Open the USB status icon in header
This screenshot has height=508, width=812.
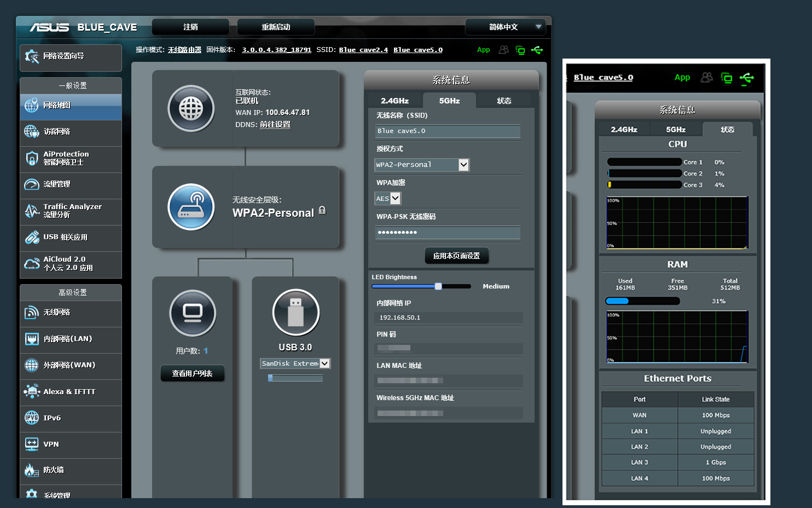click(537, 50)
